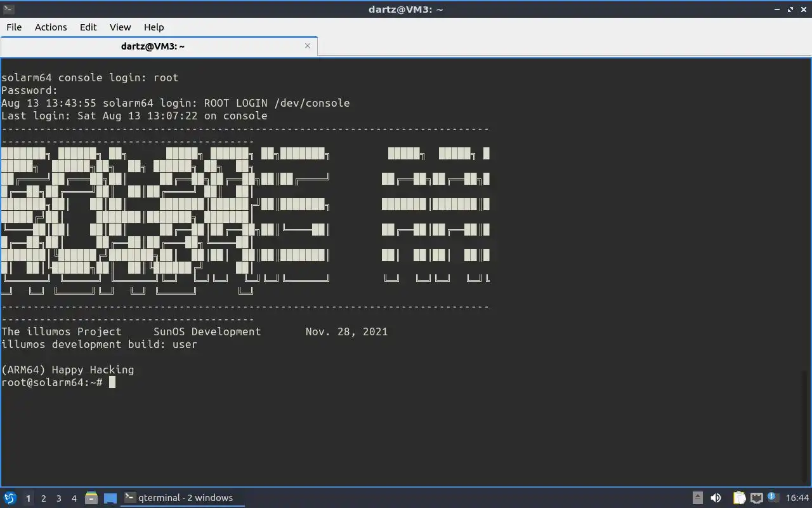The width and height of the screenshot is (812, 508).
Task: Click 'Password:' line in terminal
Action: pyautogui.click(x=30, y=90)
